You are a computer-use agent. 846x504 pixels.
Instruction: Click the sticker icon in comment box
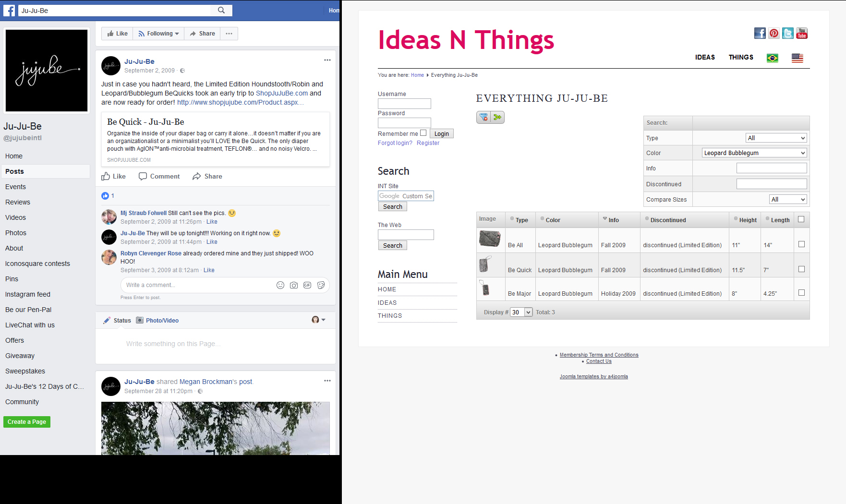pyautogui.click(x=321, y=285)
